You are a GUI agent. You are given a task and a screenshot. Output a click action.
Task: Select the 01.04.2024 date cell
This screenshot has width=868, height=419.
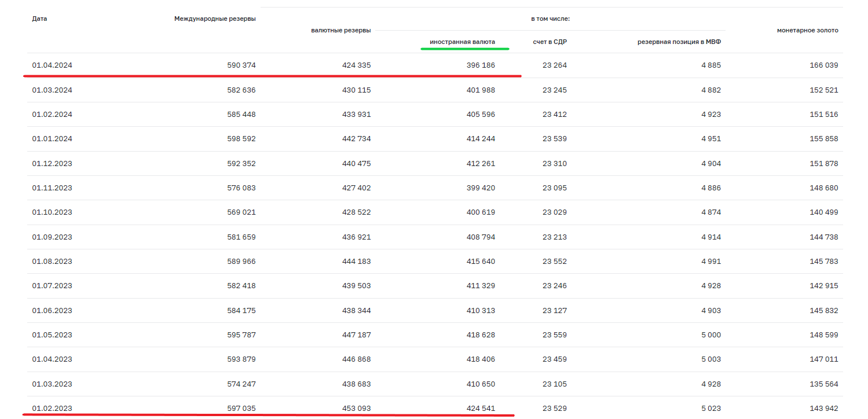[x=52, y=65]
